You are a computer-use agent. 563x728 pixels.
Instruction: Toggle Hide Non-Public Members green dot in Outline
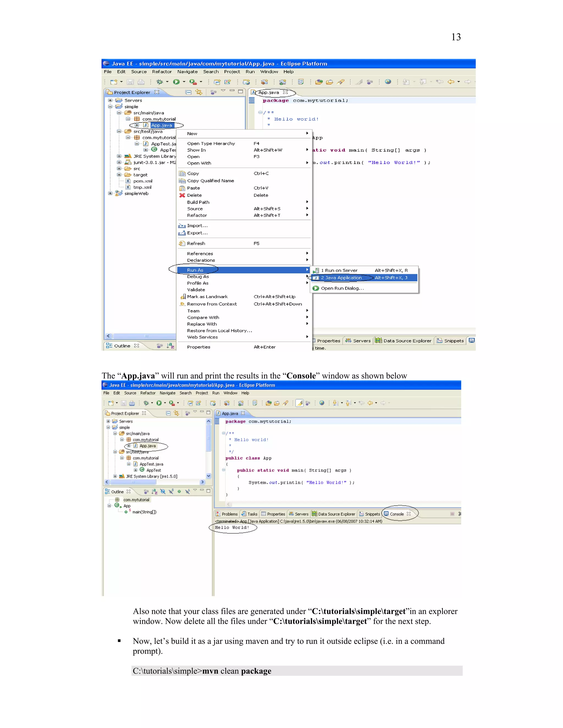coord(179,492)
